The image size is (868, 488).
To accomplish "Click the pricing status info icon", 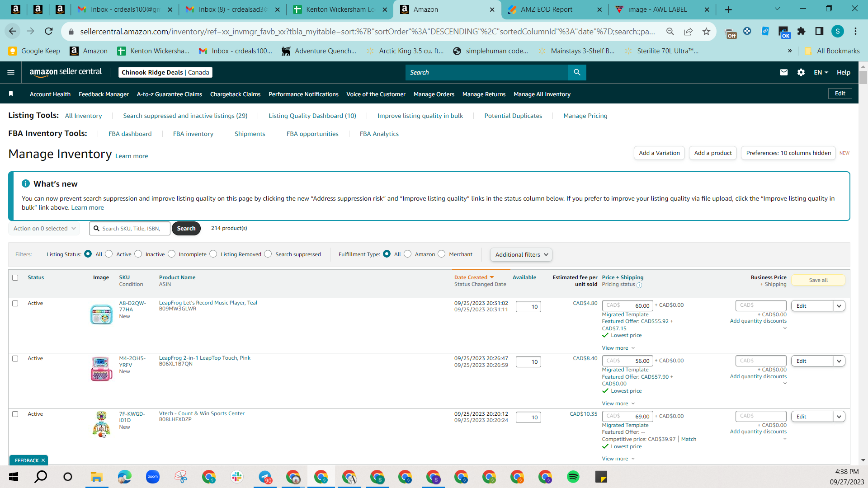I will (639, 285).
